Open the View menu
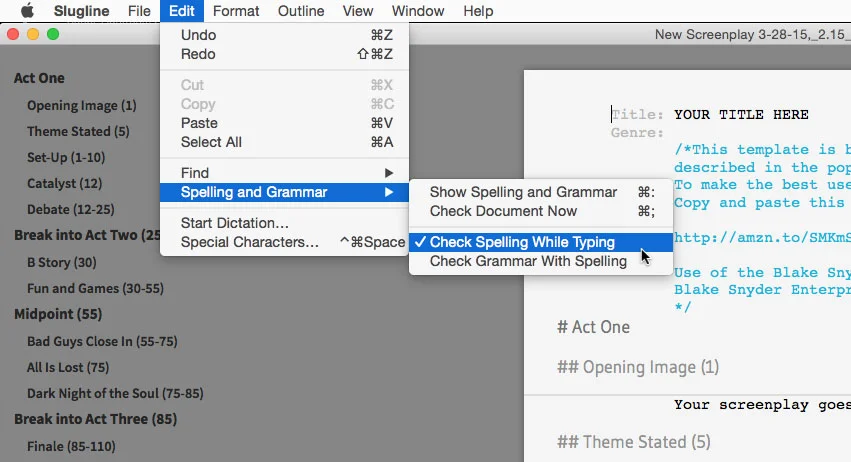Viewport: 851px width, 462px height. tap(358, 11)
